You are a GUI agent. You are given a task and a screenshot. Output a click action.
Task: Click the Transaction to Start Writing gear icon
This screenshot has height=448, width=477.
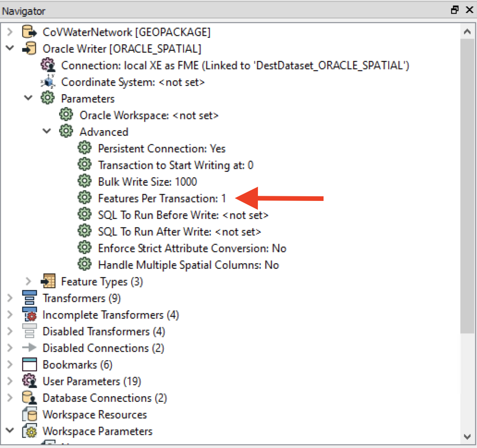(x=85, y=165)
